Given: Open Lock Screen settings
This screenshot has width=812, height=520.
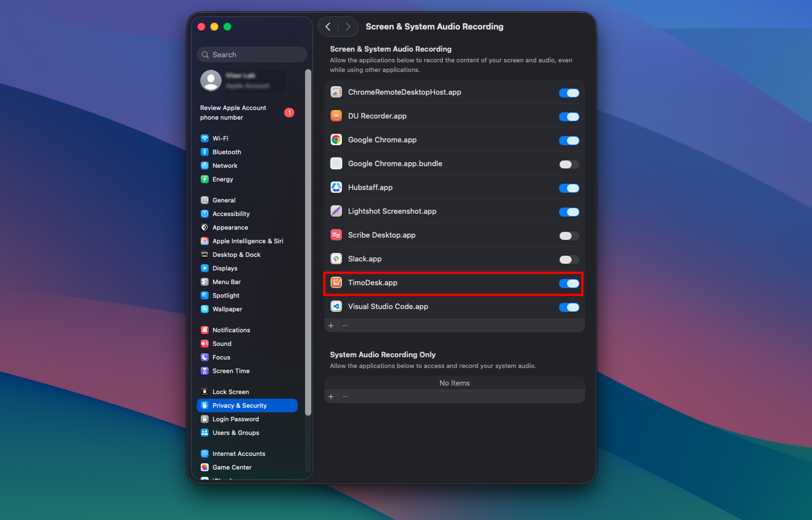Looking at the screenshot, I should [x=230, y=392].
